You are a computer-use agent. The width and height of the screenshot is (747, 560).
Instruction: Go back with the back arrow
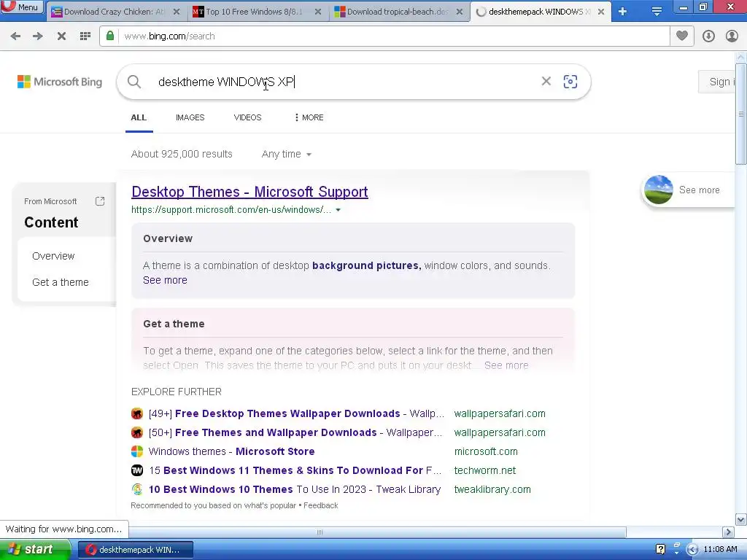[15, 36]
